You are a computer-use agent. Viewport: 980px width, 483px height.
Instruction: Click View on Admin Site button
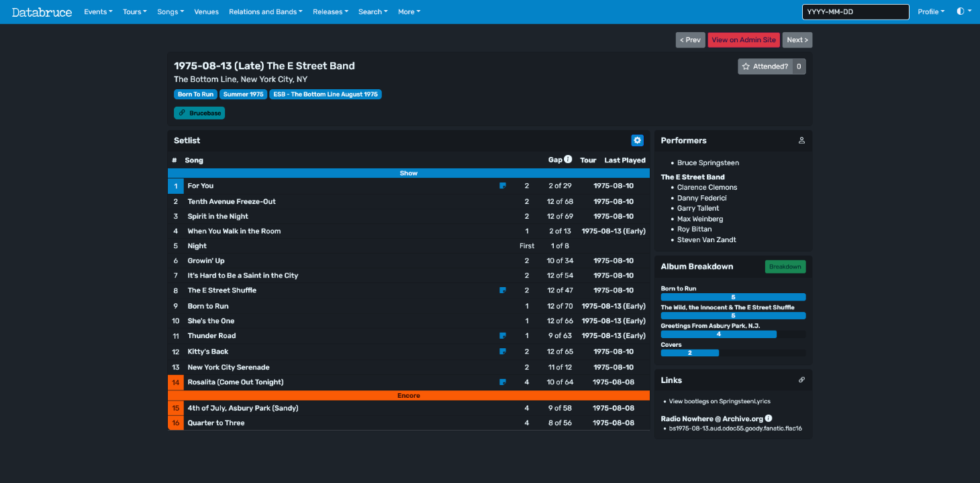743,40
